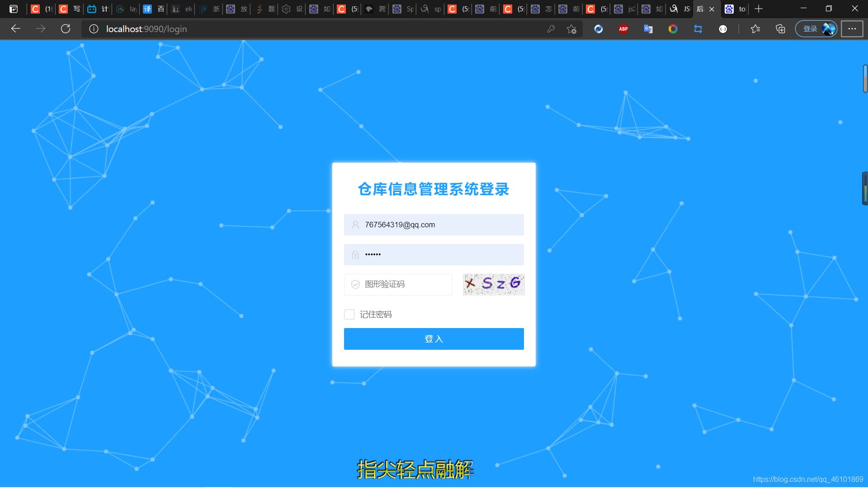Click the web capture extension icon
868x488 pixels.
pos(698,28)
